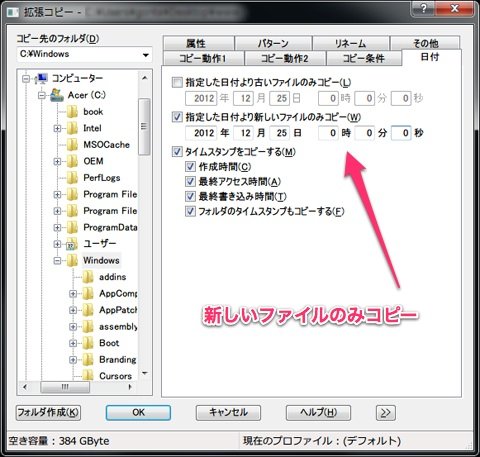480x457 pixels.
Task: Toggle フォルダのタイムスタンプもコピーする checkbox
Action: coord(190,211)
